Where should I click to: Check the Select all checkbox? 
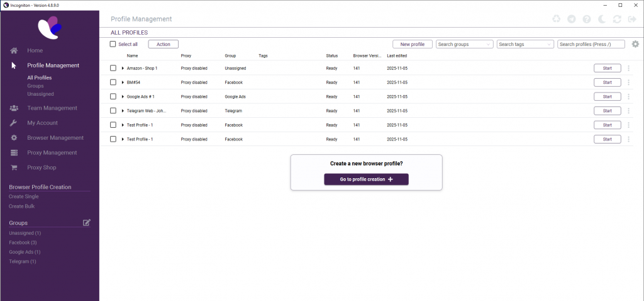click(113, 44)
